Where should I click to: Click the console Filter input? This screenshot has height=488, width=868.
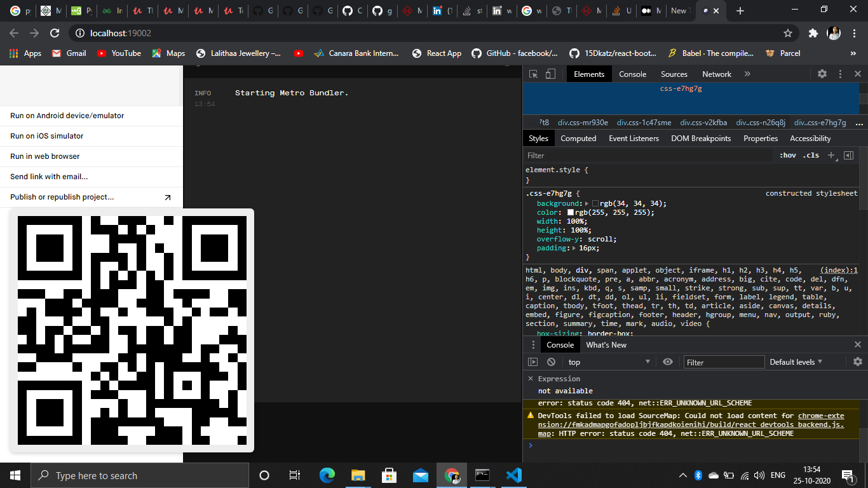coord(724,362)
